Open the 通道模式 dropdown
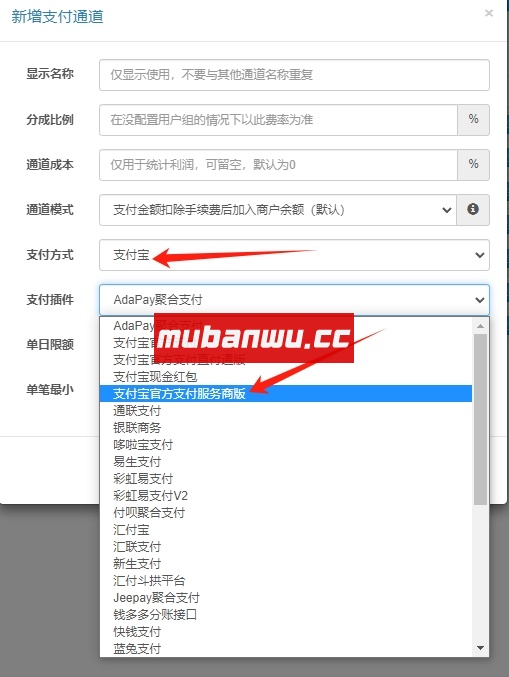Viewport: 509px width, 677px height. (278, 210)
